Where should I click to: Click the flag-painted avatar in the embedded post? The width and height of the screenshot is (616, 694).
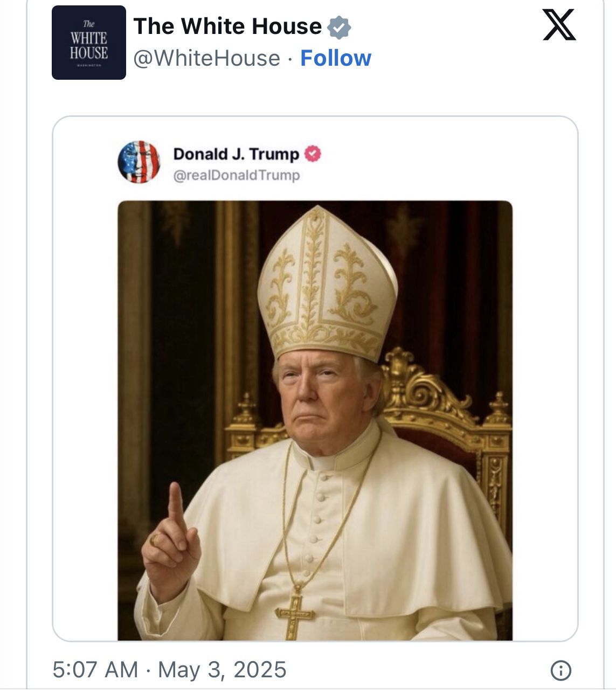[x=139, y=162]
